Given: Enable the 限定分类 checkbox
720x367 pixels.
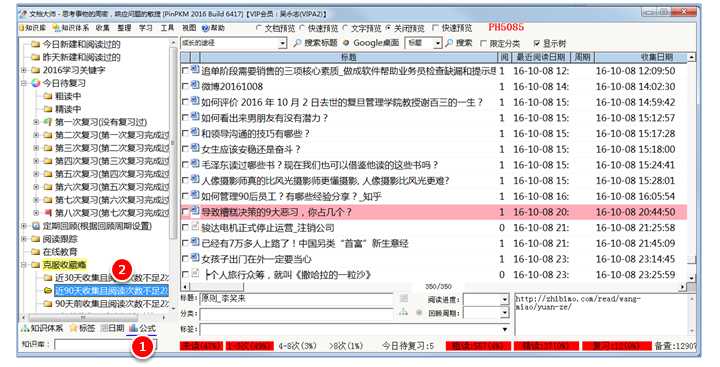Looking at the screenshot, I should (x=483, y=43).
